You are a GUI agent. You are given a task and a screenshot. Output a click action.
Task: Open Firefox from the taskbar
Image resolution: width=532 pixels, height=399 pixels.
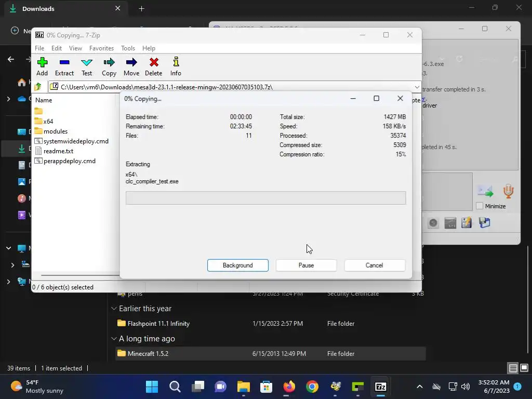click(x=289, y=387)
